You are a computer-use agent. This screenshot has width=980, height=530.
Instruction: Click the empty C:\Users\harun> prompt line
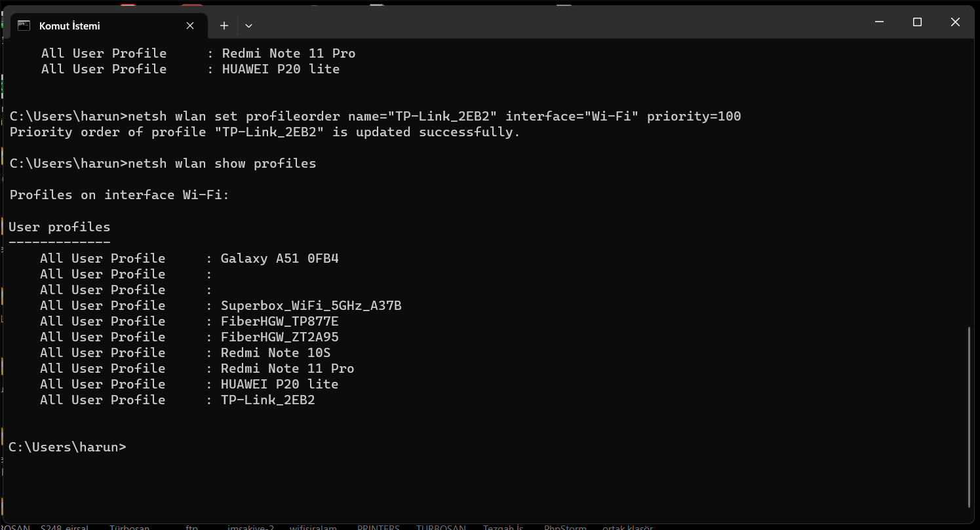pos(68,447)
